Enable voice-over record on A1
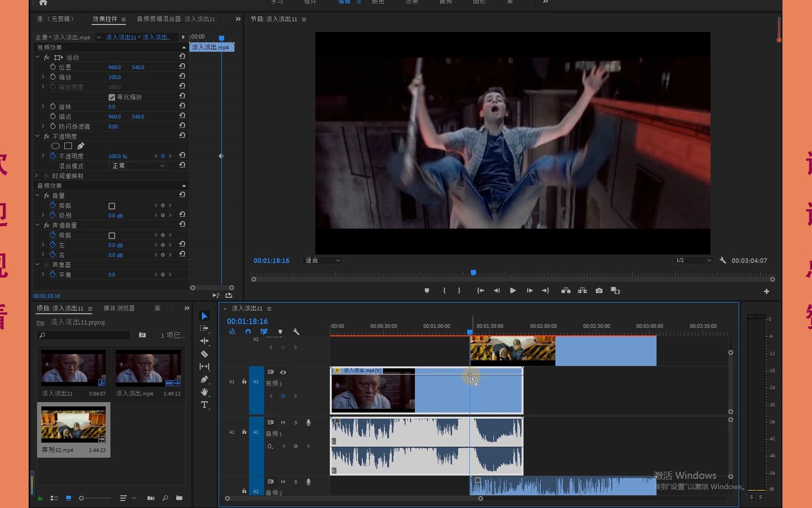 (x=309, y=422)
